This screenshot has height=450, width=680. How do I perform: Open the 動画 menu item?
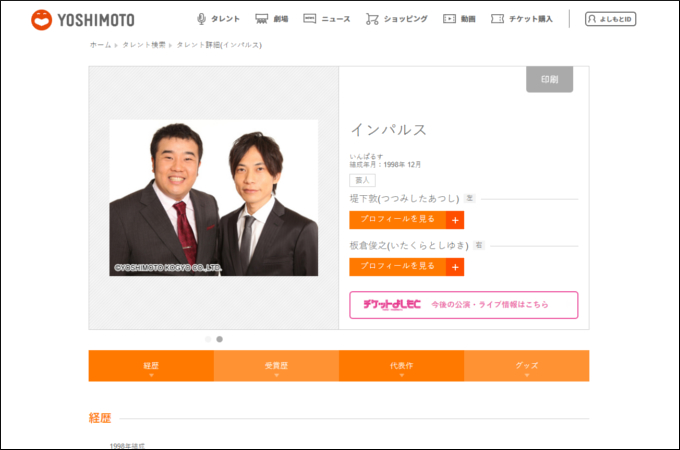(x=459, y=19)
